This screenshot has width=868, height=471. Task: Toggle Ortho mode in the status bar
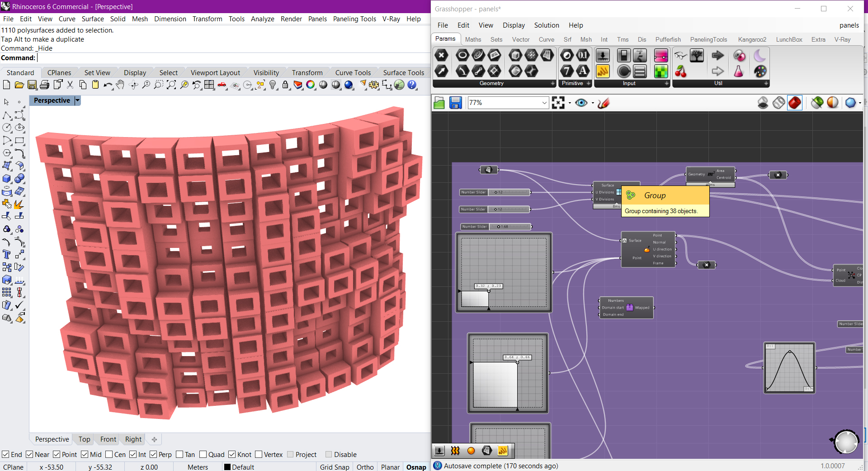[x=365, y=467]
